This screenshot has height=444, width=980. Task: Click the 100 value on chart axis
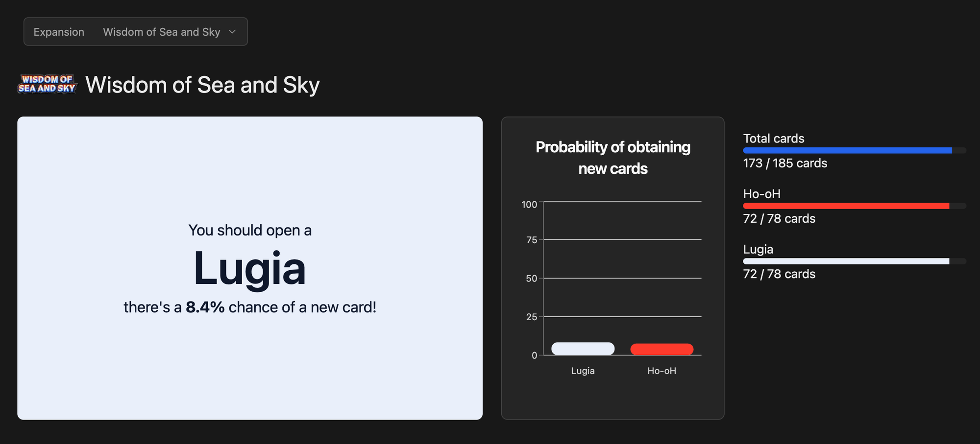(x=529, y=205)
